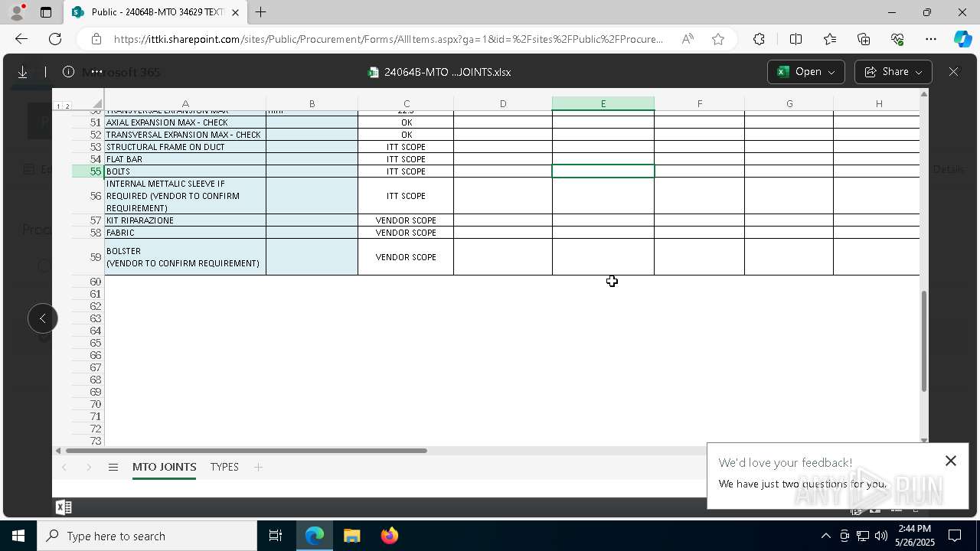Image resolution: width=980 pixels, height=551 pixels.
Task: Download the file with the download icon
Action: pyautogui.click(x=23, y=72)
